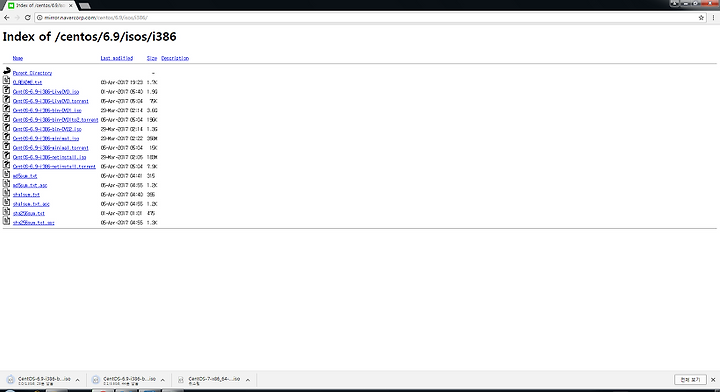Image resolution: width=720 pixels, height=392 pixels.
Task: Download CentOS-6.9-i386-netinstall.torrent link
Action: point(54,167)
